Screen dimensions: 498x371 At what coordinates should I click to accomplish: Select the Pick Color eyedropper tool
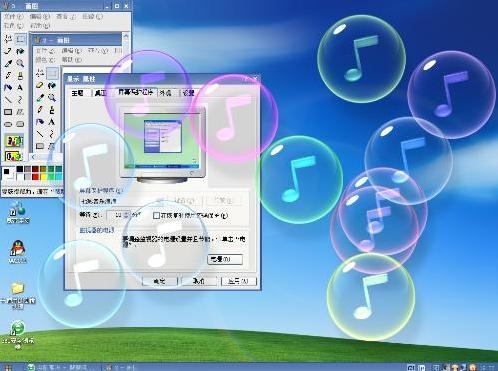point(8,63)
